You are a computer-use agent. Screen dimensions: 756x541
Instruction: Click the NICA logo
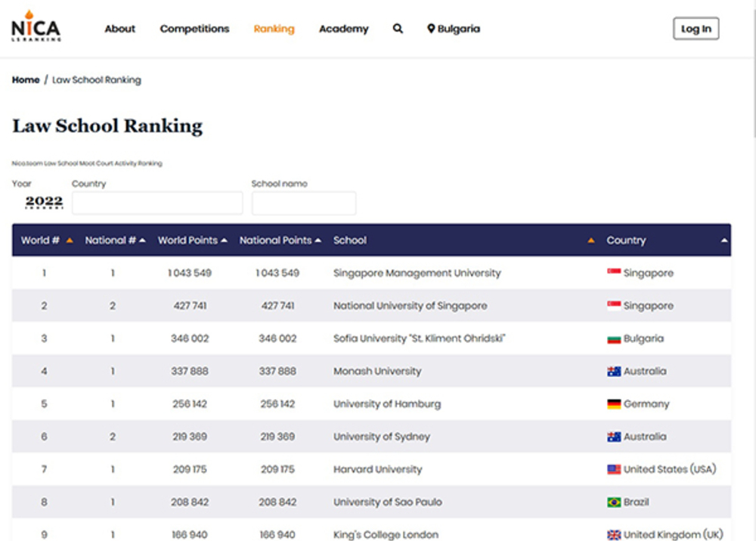coord(36,26)
